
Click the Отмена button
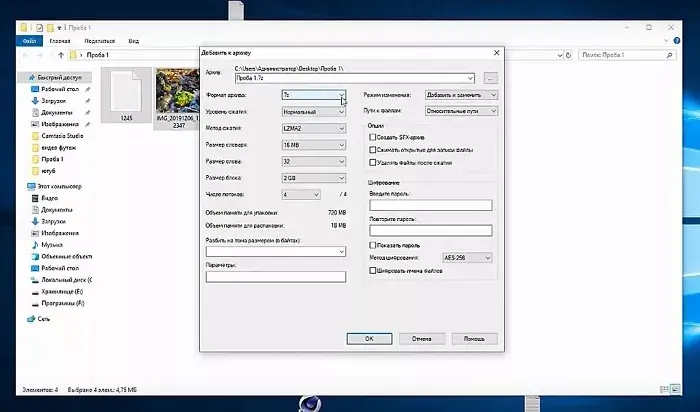click(419, 338)
